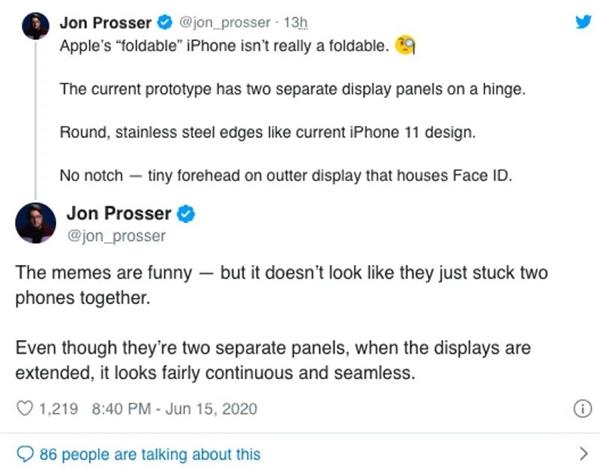Click verified badge beside larger Jon Prosser name

pyautogui.click(x=185, y=214)
